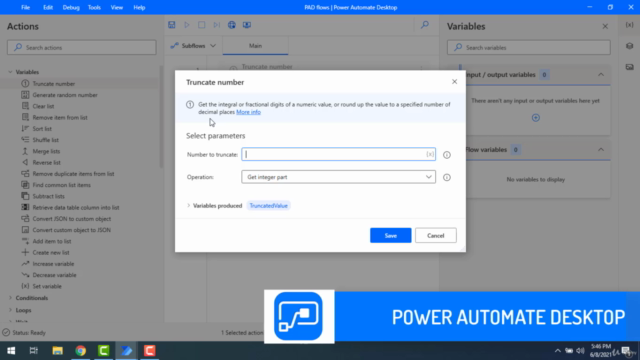Viewport: 640px width, 360px height.
Task: Collapse the Flow variables section
Action: 601,150
